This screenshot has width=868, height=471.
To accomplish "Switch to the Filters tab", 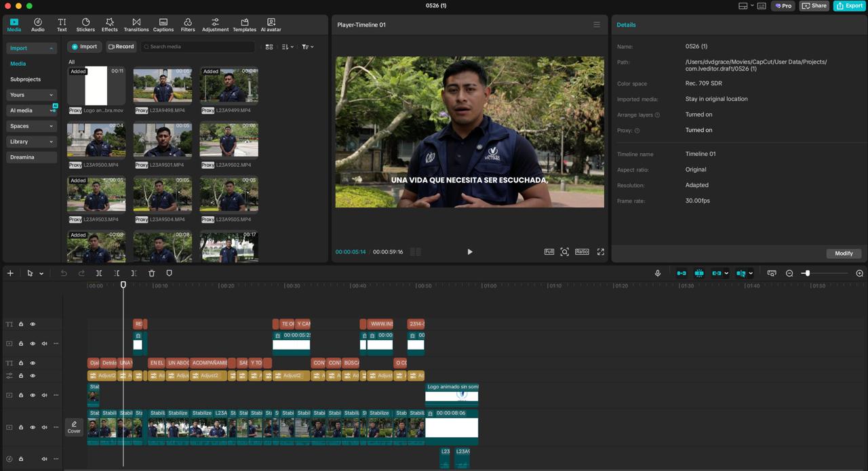I will click(188, 25).
